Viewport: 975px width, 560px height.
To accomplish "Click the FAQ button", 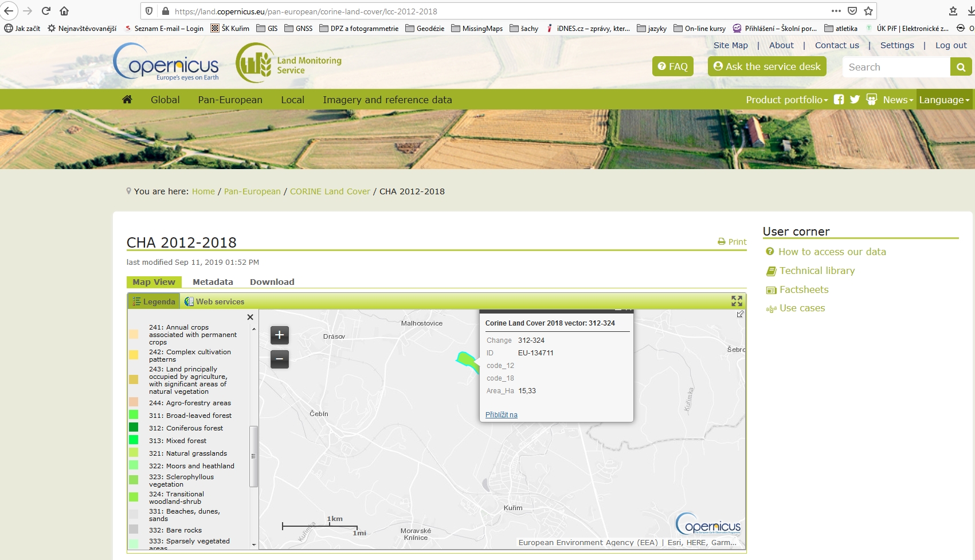I will point(673,66).
